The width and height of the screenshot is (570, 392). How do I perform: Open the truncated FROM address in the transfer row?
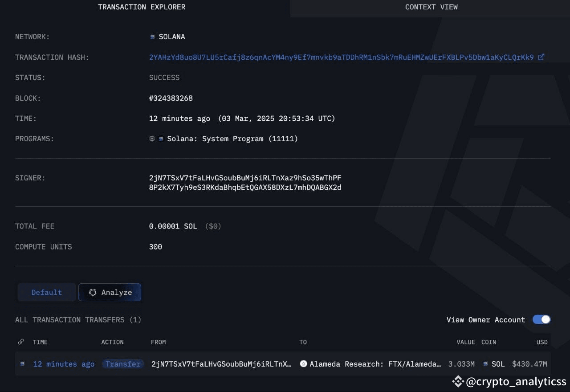click(x=221, y=364)
